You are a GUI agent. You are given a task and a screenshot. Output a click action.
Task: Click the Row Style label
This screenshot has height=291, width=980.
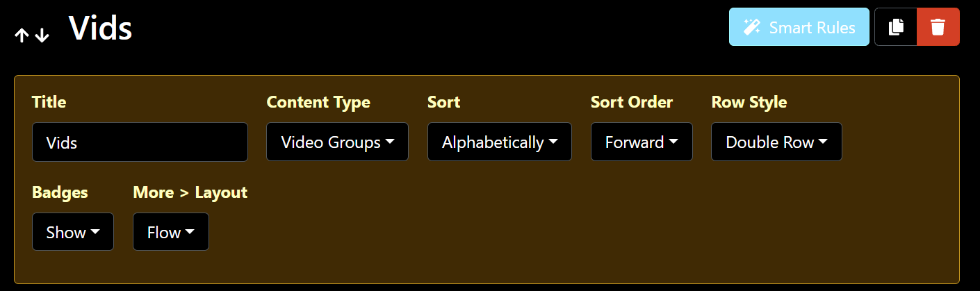coord(749,102)
